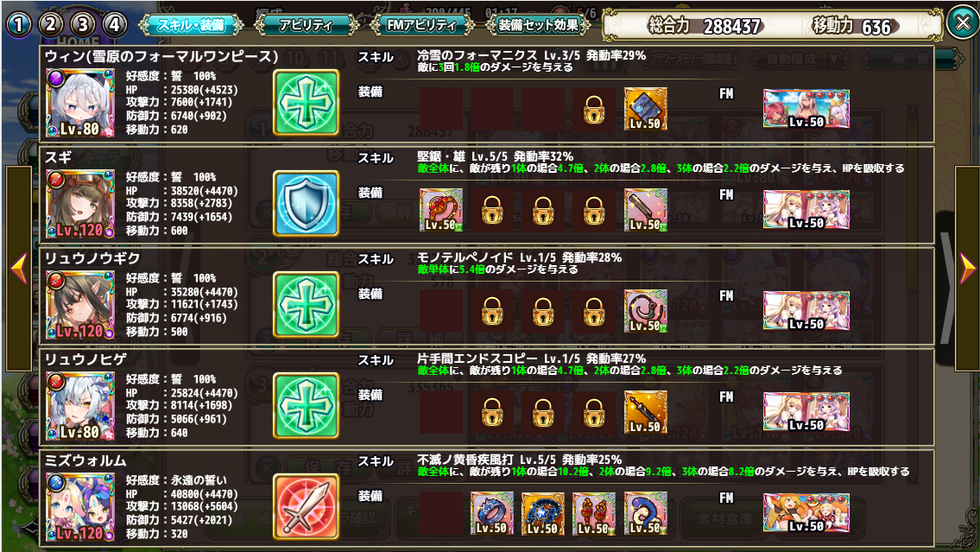The width and height of the screenshot is (980, 552).
Task: Select Ryuunougiku's ring equipment Lv.50
Action: click(x=646, y=311)
